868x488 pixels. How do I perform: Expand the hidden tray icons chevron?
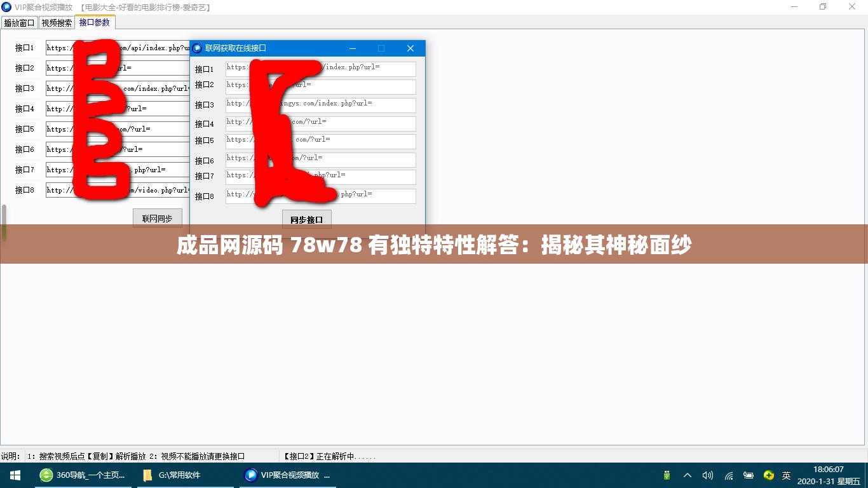687,475
